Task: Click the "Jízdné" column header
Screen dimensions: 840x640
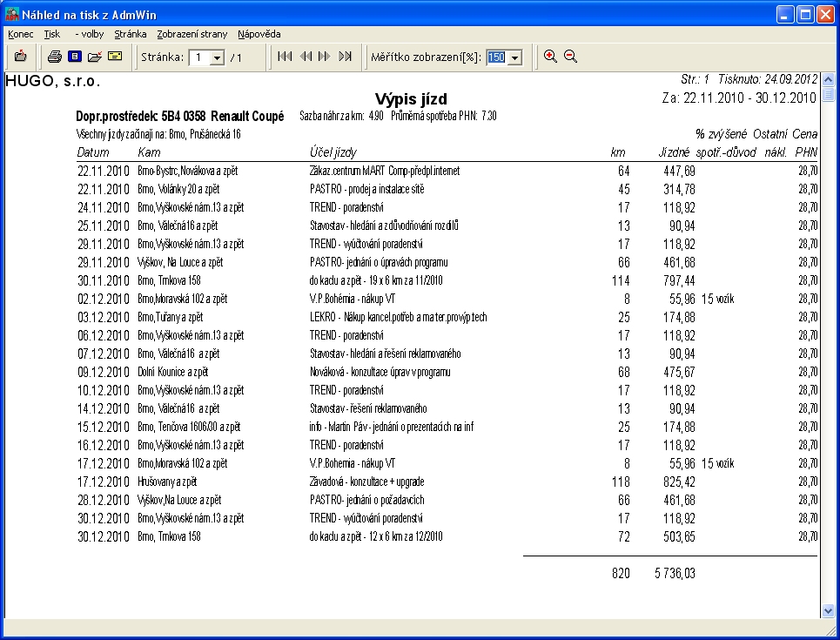Action: tap(674, 152)
